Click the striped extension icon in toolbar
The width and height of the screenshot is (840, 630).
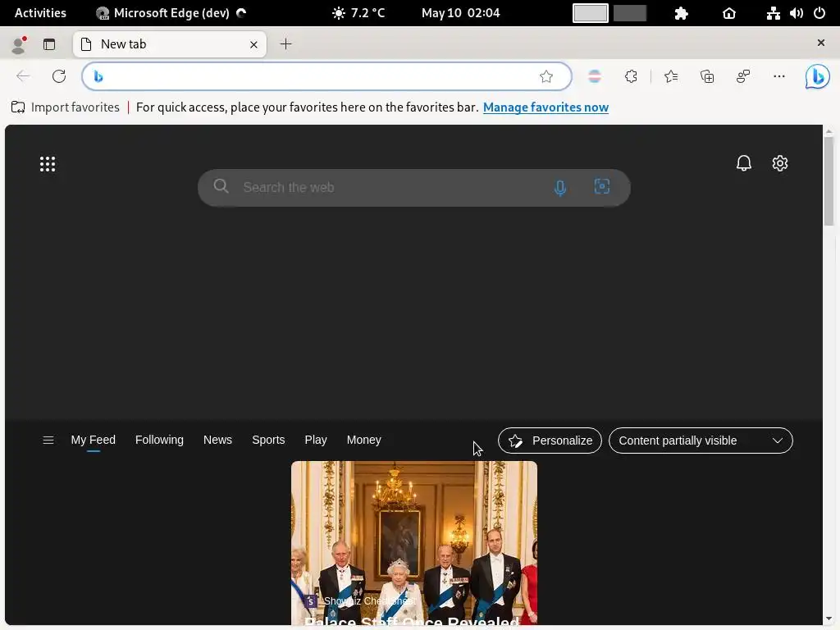tap(595, 76)
